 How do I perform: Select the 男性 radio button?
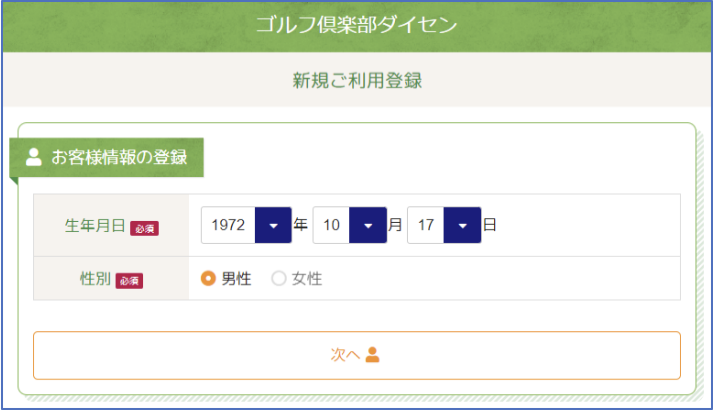[x=208, y=279]
